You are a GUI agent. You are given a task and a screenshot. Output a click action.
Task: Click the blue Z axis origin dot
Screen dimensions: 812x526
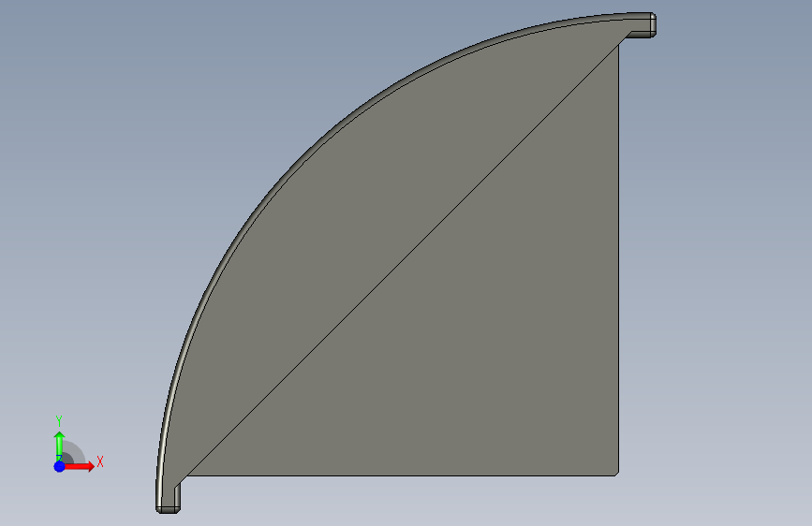tap(59, 466)
